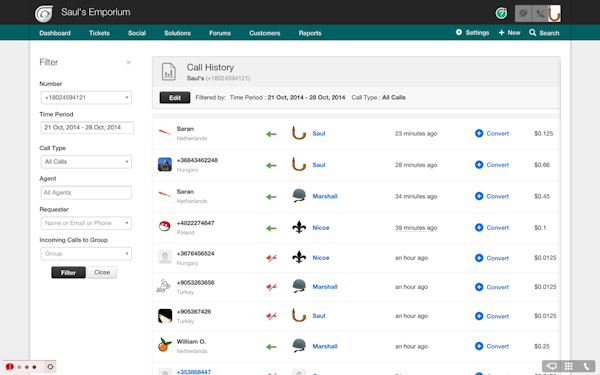The height and width of the screenshot is (375, 600).
Task: Go to the Tickets tab
Action: (x=99, y=33)
